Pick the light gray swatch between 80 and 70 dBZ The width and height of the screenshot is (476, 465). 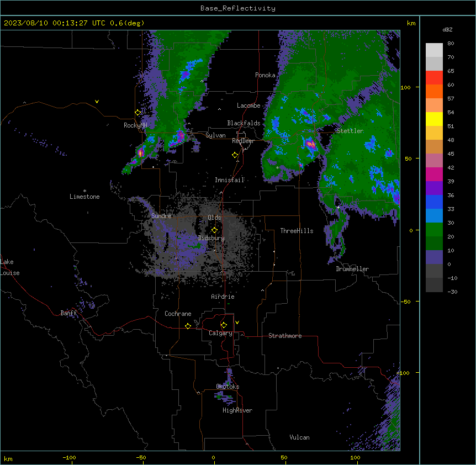(434, 50)
